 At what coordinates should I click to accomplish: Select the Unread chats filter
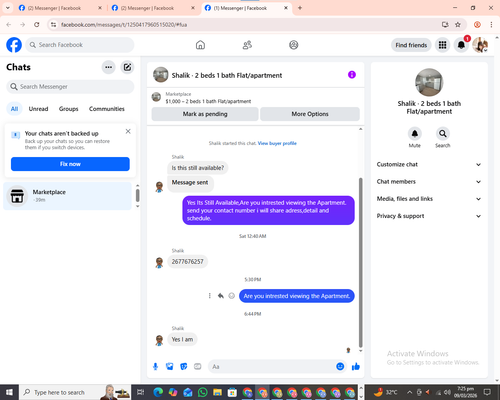[x=38, y=109]
